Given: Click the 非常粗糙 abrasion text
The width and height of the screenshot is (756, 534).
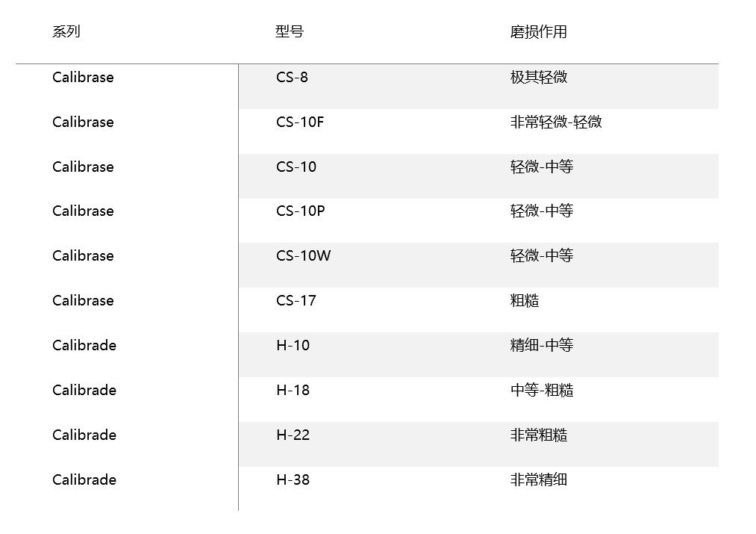Looking at the screenshot, I should [539, 435].
